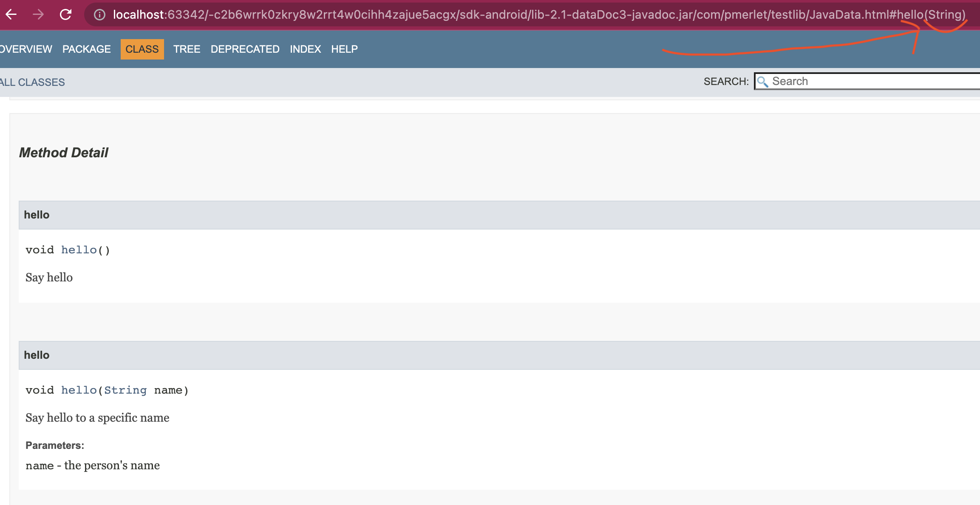Image resolution: width=980 pixels, height=505 pixels.
Task: Click inside the Search input field
Action: [850, 81]
